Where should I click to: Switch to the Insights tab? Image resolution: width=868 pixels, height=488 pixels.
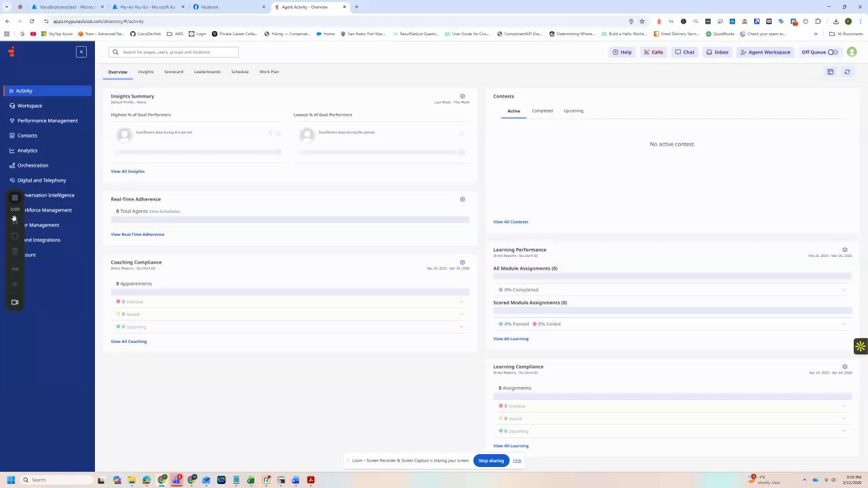point(146,72)
